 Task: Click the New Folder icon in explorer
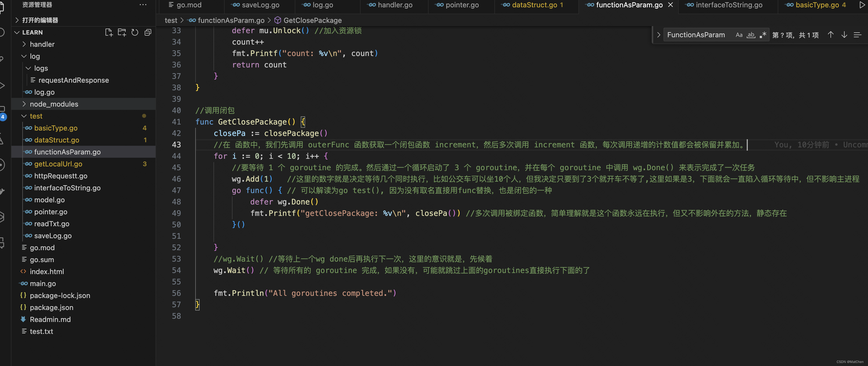point(122,32)
